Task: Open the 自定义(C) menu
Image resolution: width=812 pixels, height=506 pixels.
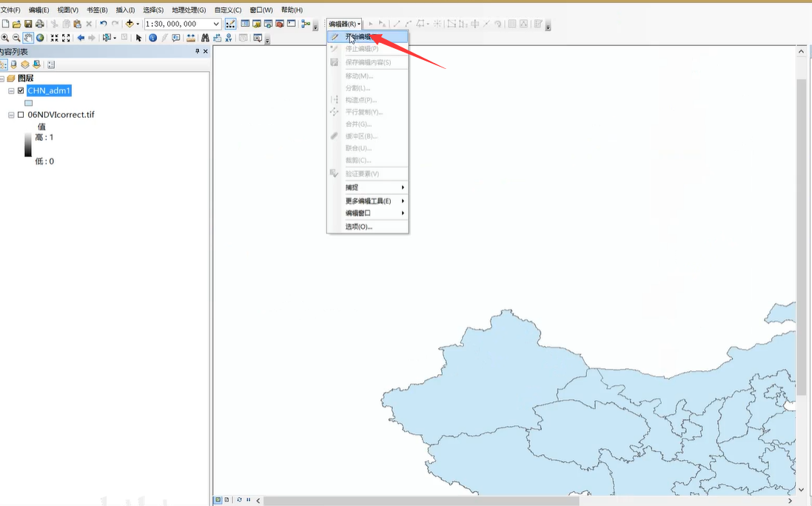Action: (x=228, y=10)
